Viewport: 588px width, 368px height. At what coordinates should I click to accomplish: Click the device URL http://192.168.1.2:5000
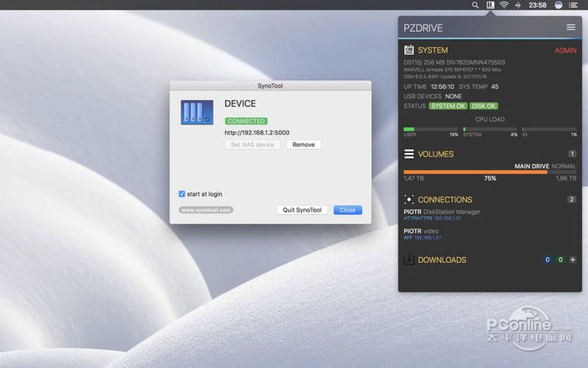pos(257,133)
